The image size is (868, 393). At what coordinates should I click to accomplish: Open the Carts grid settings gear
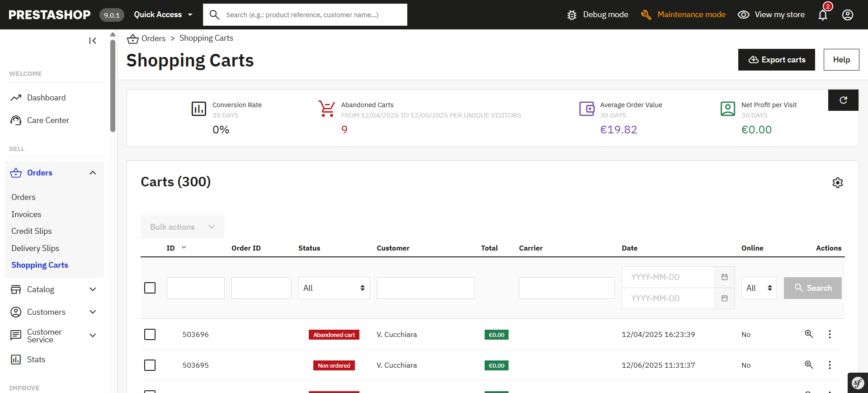point(838,183)
